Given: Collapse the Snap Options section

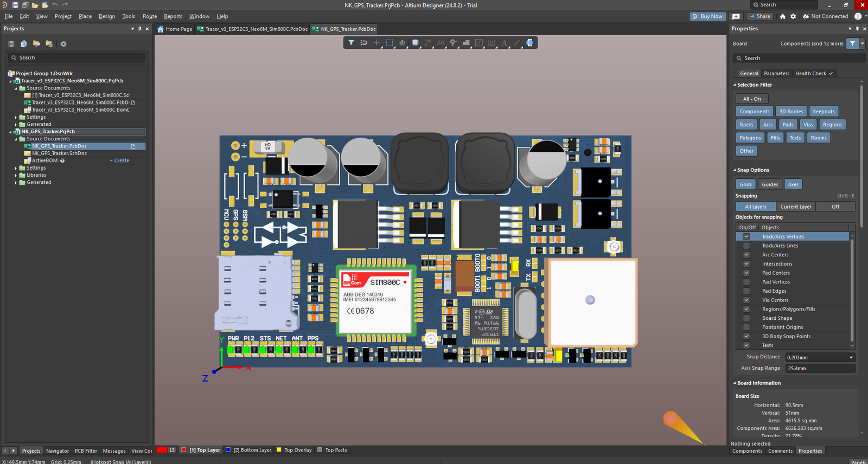Looking at the screenshot, I should click(x=735, y=170).
